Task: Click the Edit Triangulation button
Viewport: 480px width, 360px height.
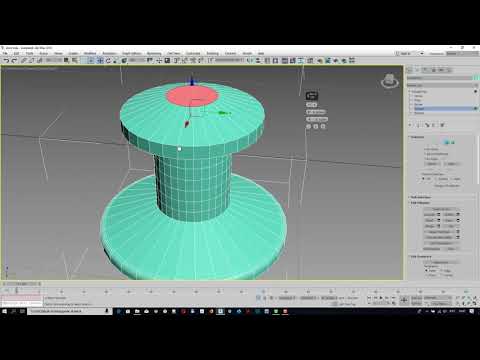Action: click(441, 243)
